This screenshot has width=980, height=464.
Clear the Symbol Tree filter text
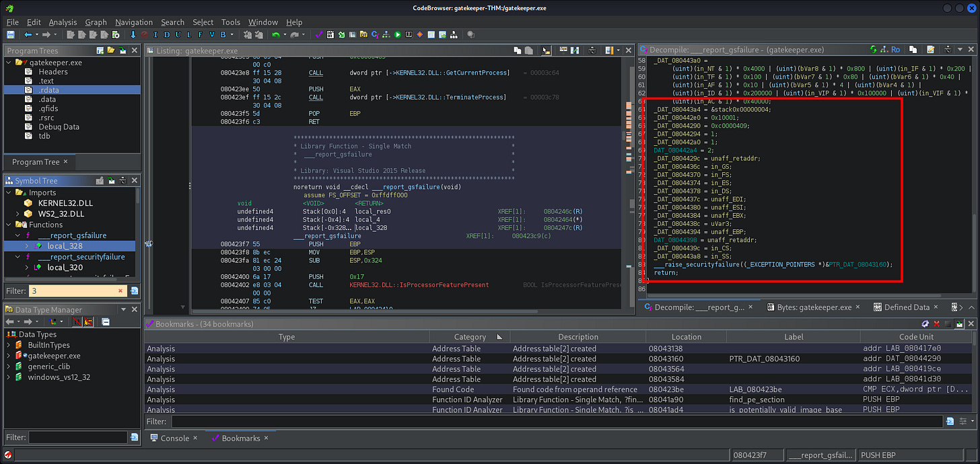pyautogui.click(x=121, y=291)
